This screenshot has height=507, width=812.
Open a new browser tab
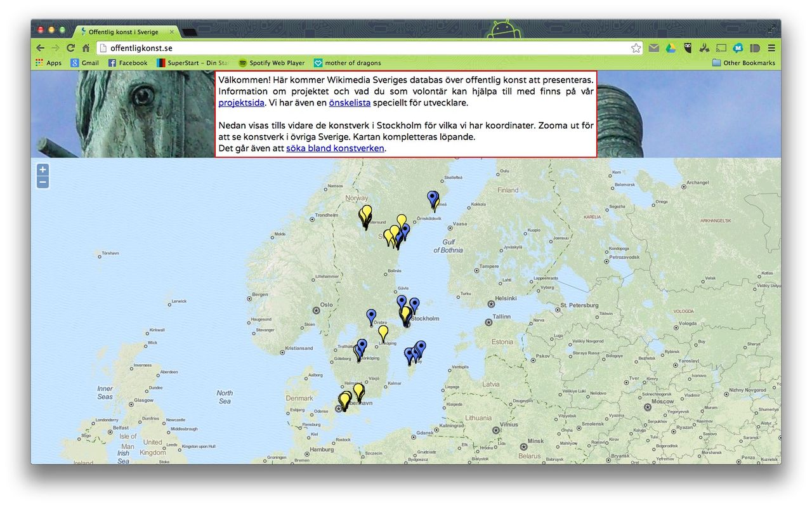coord(190,32)
